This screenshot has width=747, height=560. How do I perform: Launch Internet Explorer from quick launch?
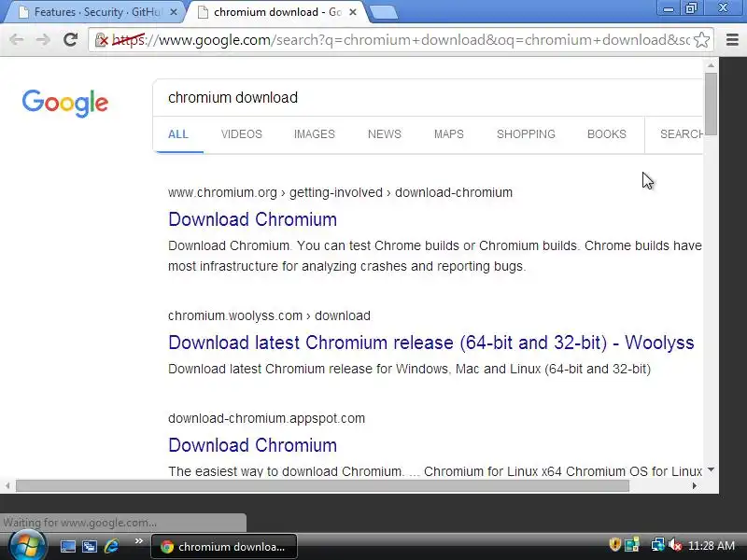click(111, 546)
